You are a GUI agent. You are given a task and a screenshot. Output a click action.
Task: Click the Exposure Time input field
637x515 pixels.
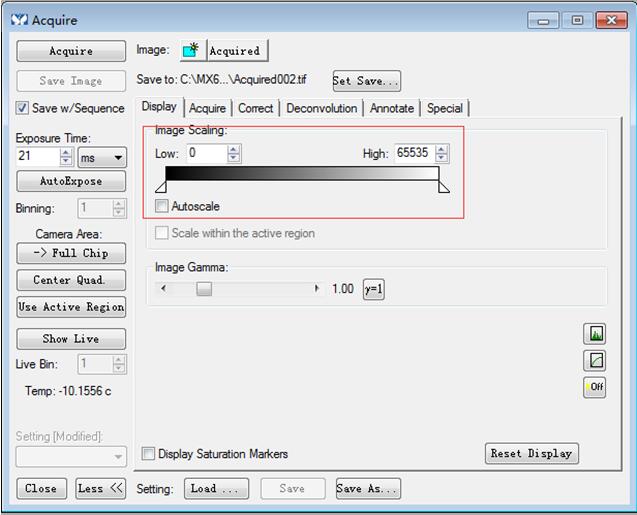[x=37, y=157]
